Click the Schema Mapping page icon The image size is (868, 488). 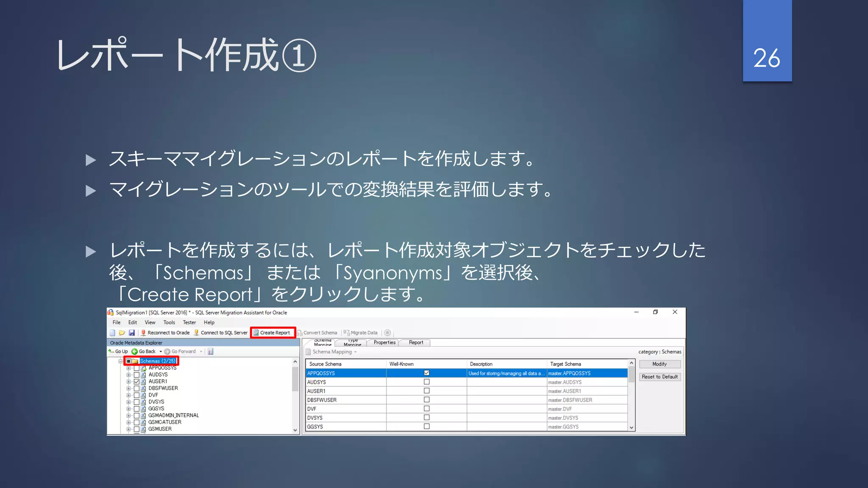(x=309, y=352)
